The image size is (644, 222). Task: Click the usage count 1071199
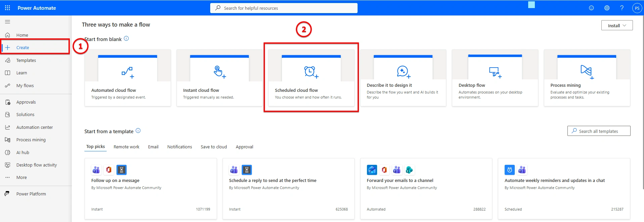[x=203, y=209]
